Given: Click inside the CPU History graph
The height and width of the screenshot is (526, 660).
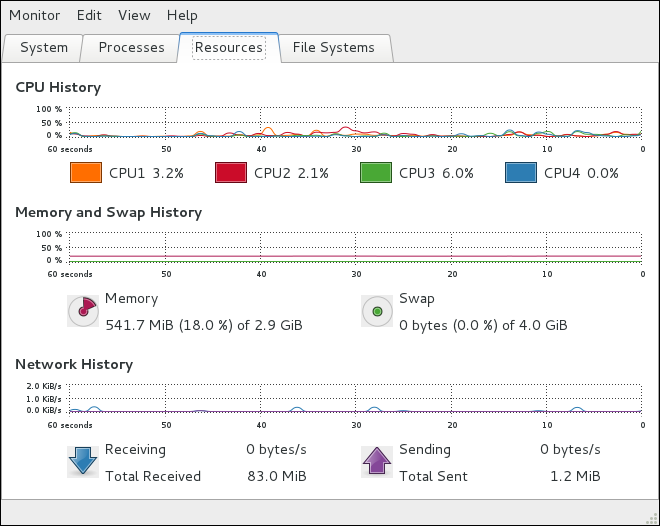Looking at the screenshot, I should [x=355, y=121].
